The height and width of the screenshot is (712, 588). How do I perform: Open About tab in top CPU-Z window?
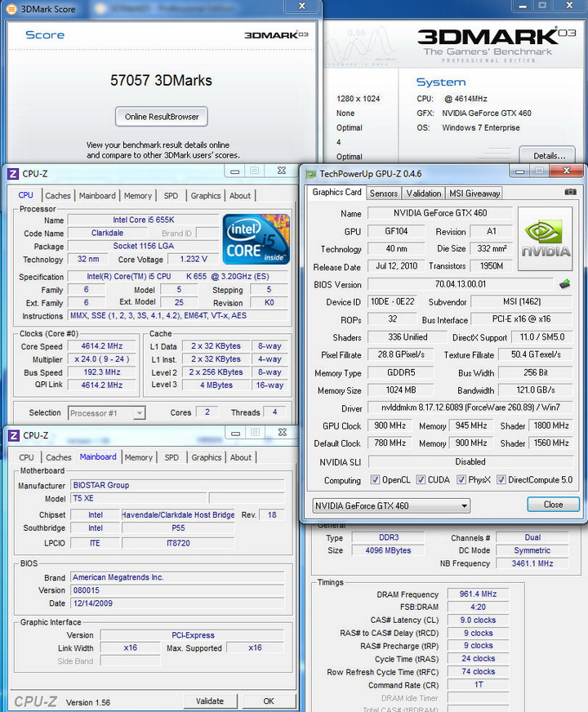pos(240,196)
